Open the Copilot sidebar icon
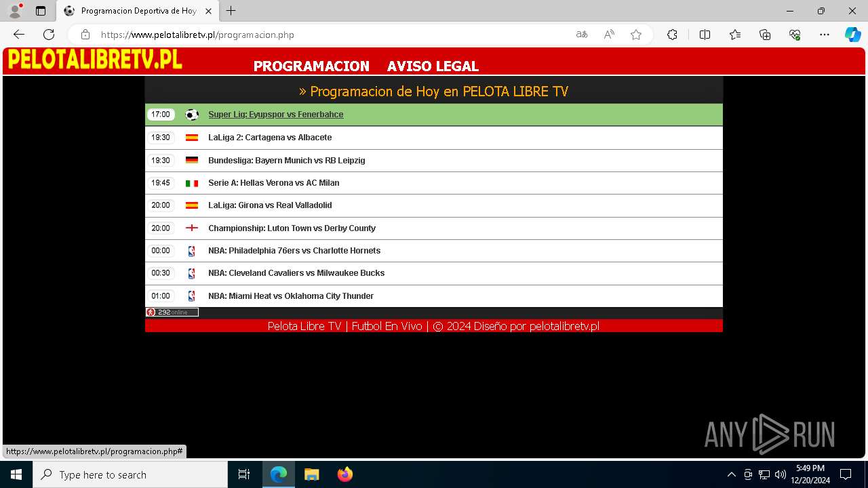Screen dimensions: 868x488 click(x=852, y=35)
